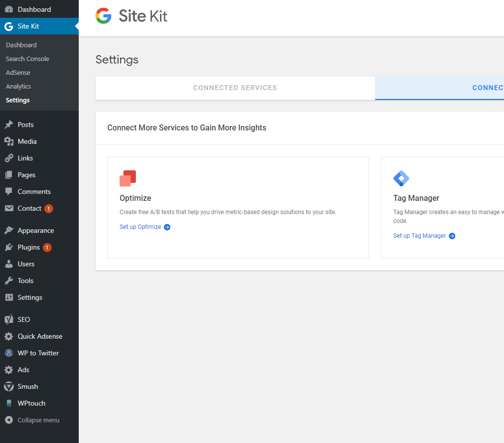Click the Contact envelope icon
This screenshot has width=504, height=443.
pos(9,208)
